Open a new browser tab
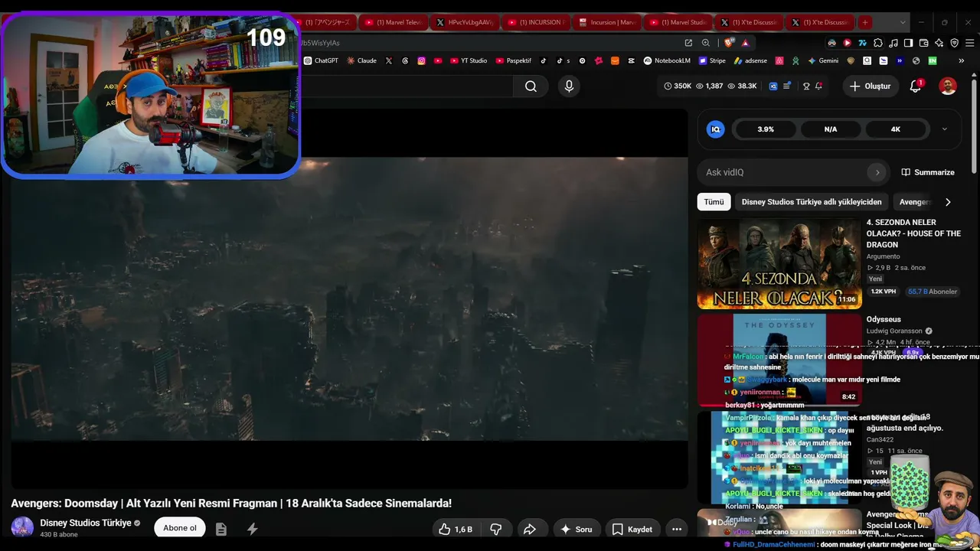 864,22
